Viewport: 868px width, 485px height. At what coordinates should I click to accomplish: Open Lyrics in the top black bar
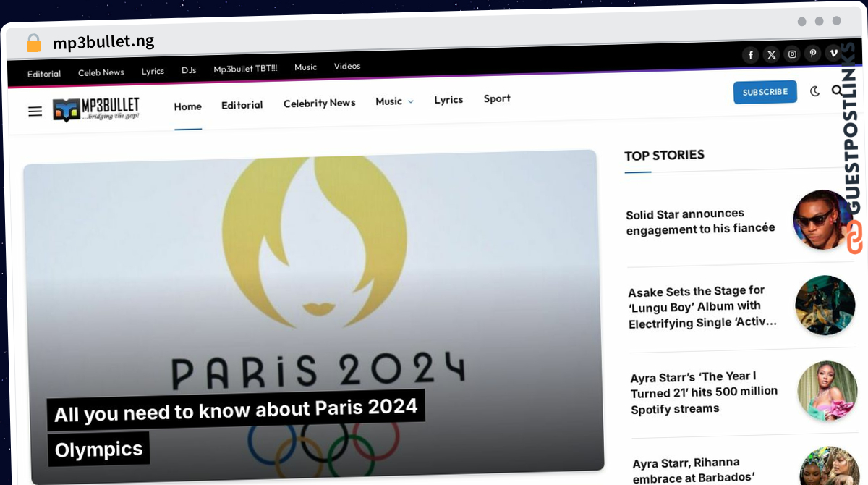click(x=153, y=71)
